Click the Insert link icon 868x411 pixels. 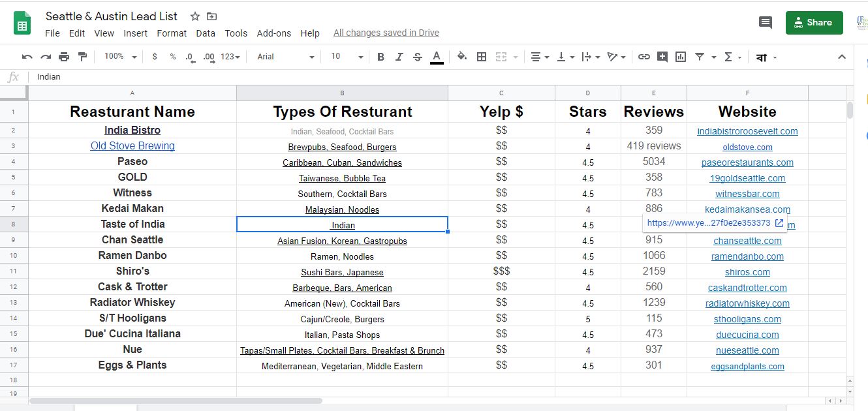coord(643,57)
